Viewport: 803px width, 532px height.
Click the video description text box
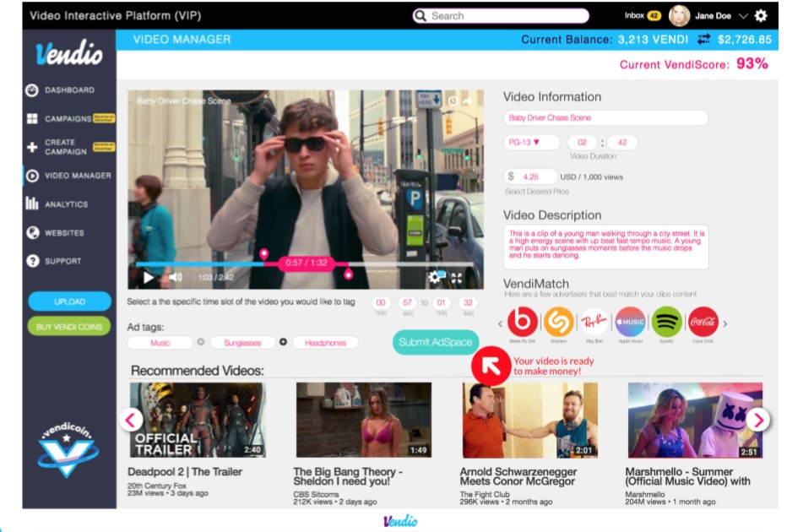coord(605,247)
